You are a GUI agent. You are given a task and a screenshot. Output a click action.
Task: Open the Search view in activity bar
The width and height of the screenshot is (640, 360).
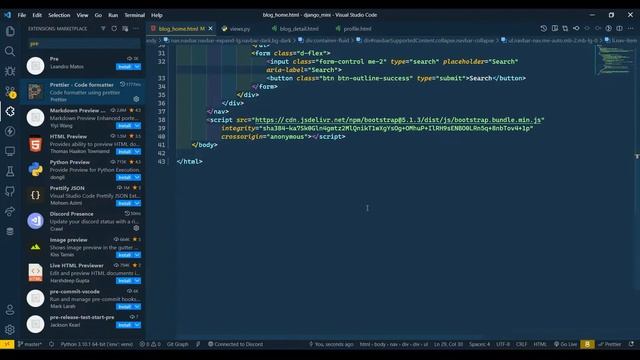pos(10,51)
